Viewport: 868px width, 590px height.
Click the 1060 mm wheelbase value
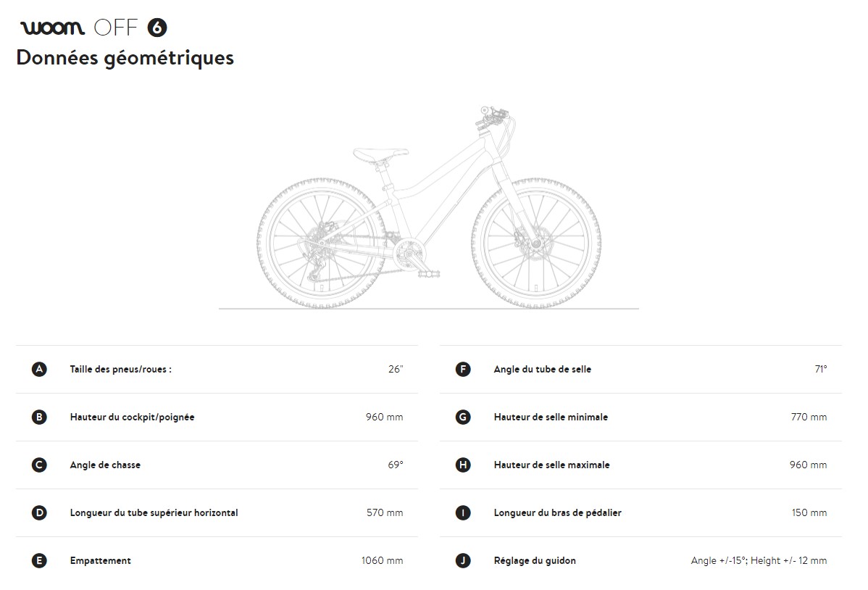(x=382, y=560)
